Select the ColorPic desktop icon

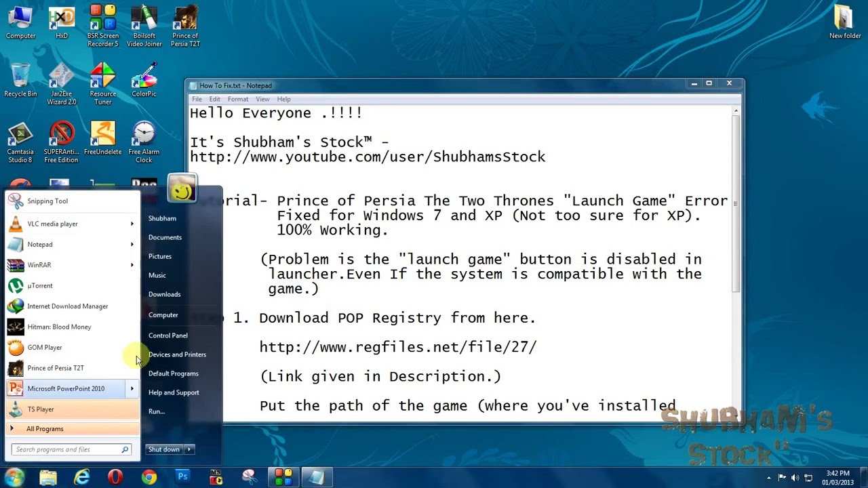coord(144,81)
